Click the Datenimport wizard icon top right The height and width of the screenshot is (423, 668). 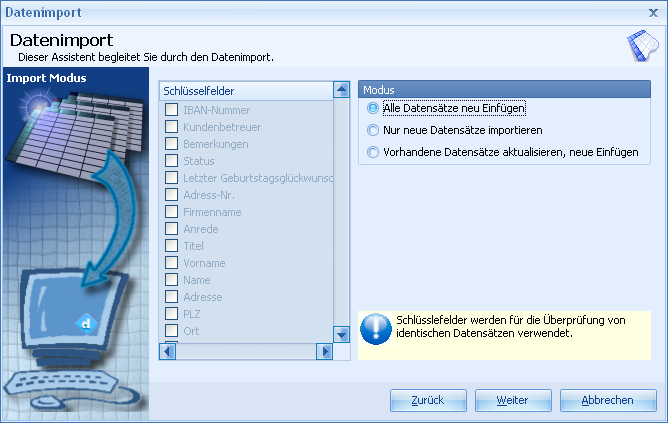pos(643,45)
